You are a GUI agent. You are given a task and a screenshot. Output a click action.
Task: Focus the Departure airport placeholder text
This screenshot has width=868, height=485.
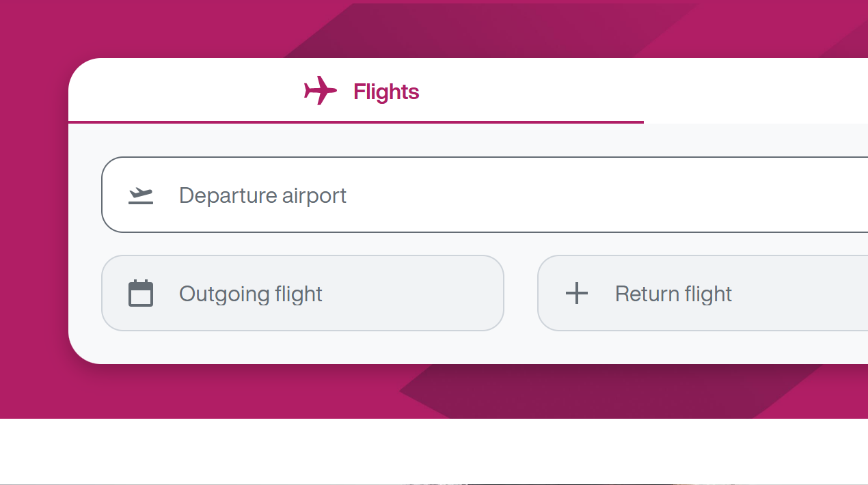click(262, 196)
